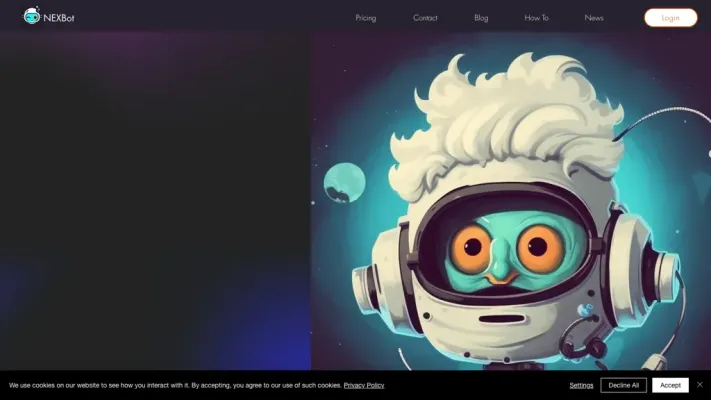Decline all cookies

(623, 385)
